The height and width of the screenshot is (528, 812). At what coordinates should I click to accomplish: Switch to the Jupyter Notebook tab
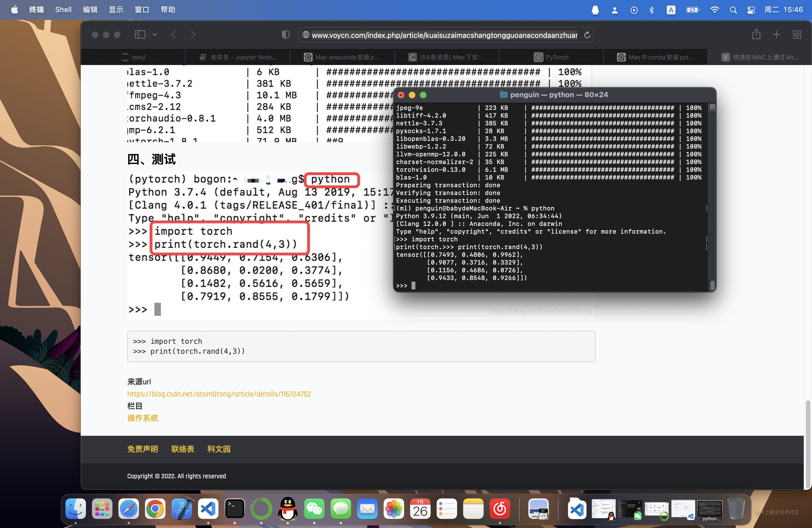238,57
